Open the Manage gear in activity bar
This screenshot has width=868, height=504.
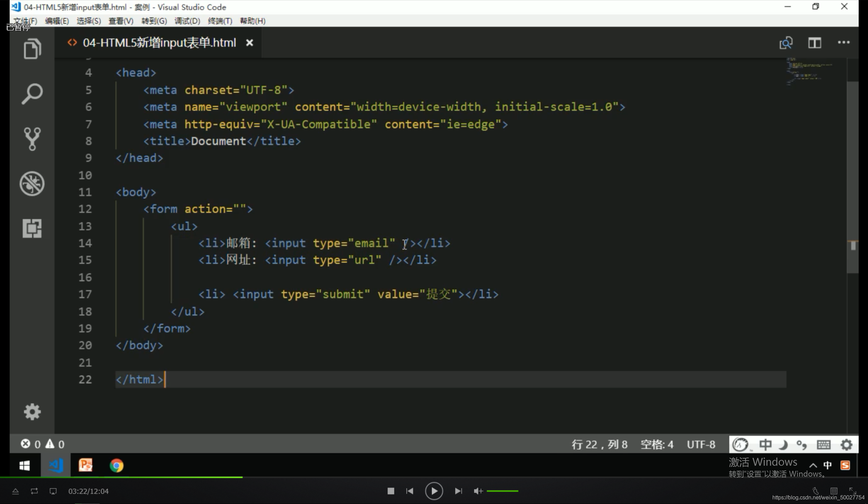[x=32, y=411]
